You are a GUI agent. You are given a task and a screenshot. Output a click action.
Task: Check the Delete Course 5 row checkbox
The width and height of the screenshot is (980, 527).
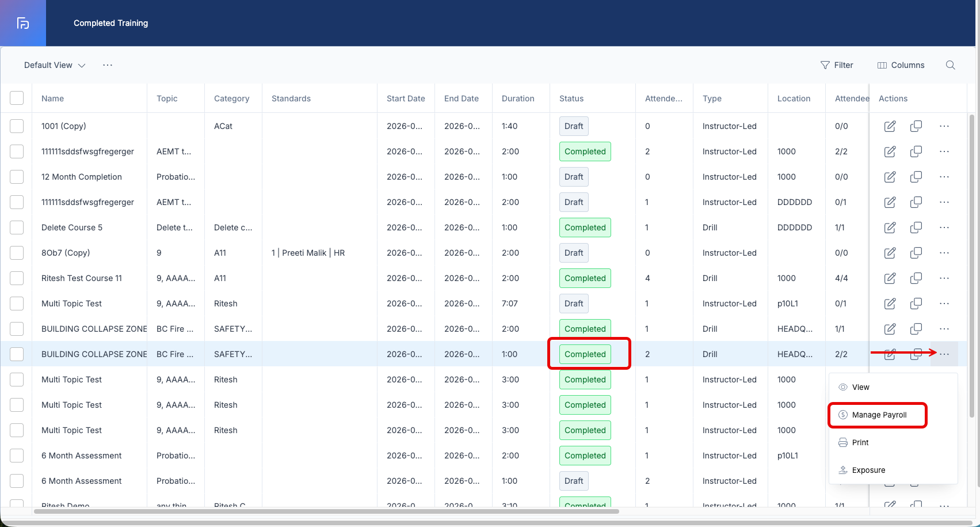[x=17, y=228]
